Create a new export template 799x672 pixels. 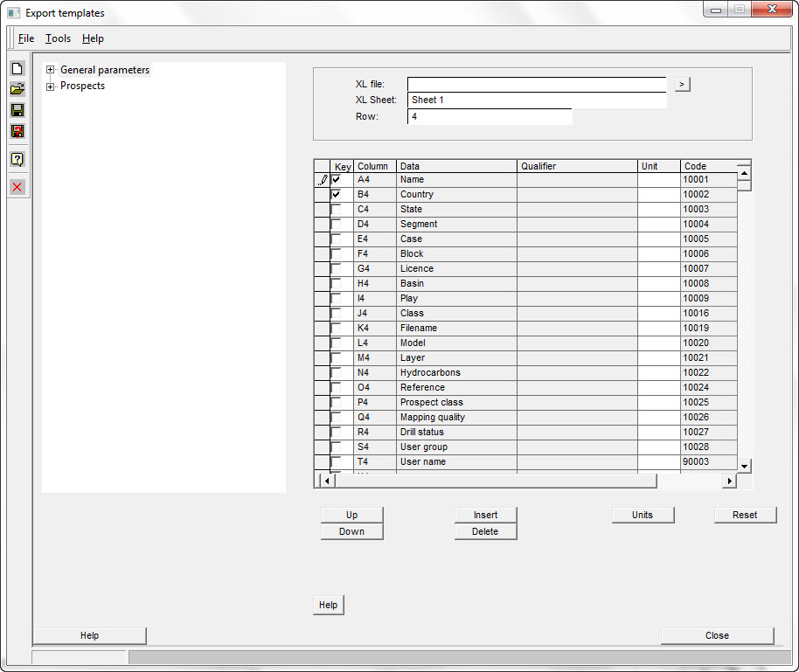tap(17, 68)
